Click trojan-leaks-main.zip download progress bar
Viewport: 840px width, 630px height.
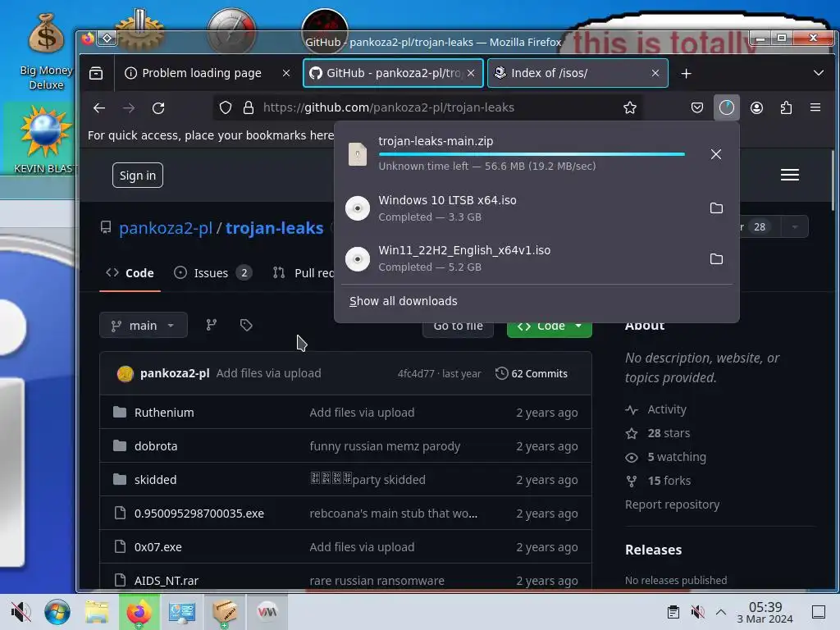(x=532, y=154)
